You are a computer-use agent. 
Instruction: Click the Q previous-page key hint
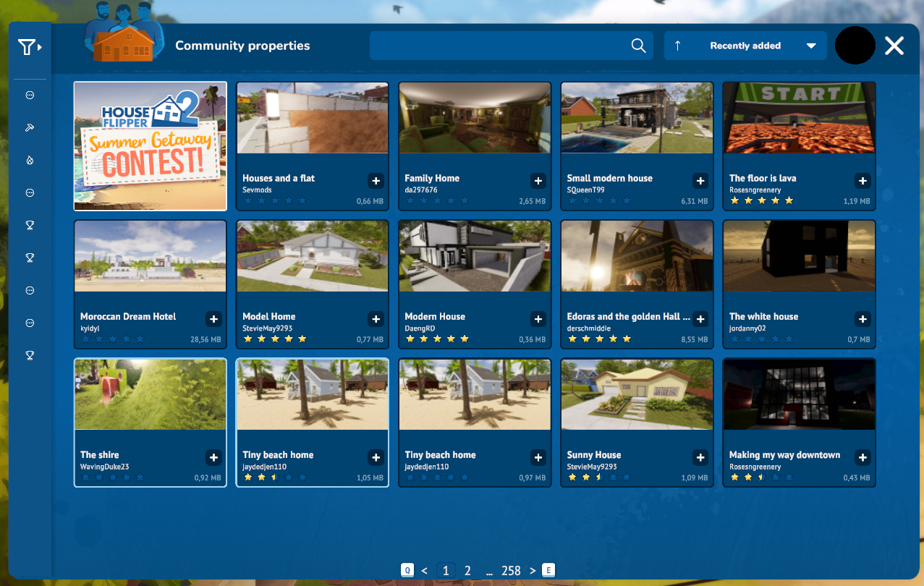(407, 570)
